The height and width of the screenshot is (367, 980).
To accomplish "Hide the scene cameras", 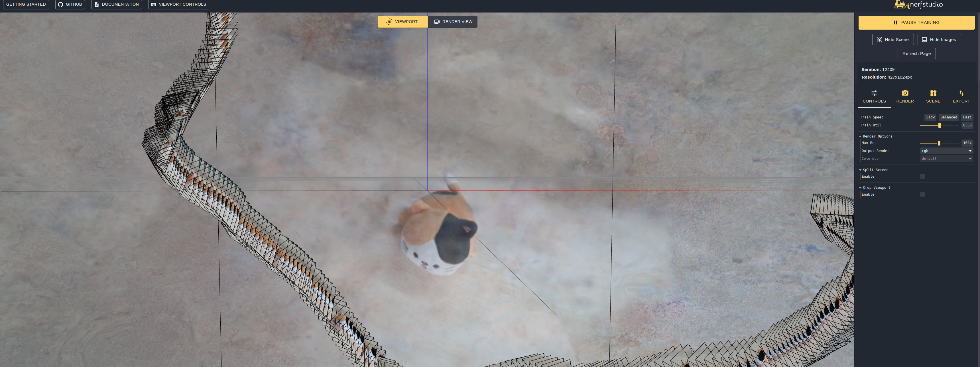I will pos(892,40).
